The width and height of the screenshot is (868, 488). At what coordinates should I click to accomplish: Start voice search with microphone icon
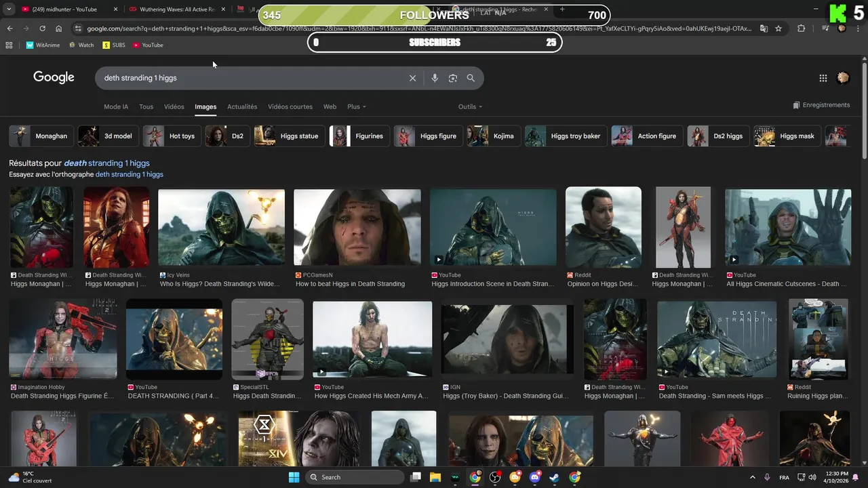(x=435, y=78)
